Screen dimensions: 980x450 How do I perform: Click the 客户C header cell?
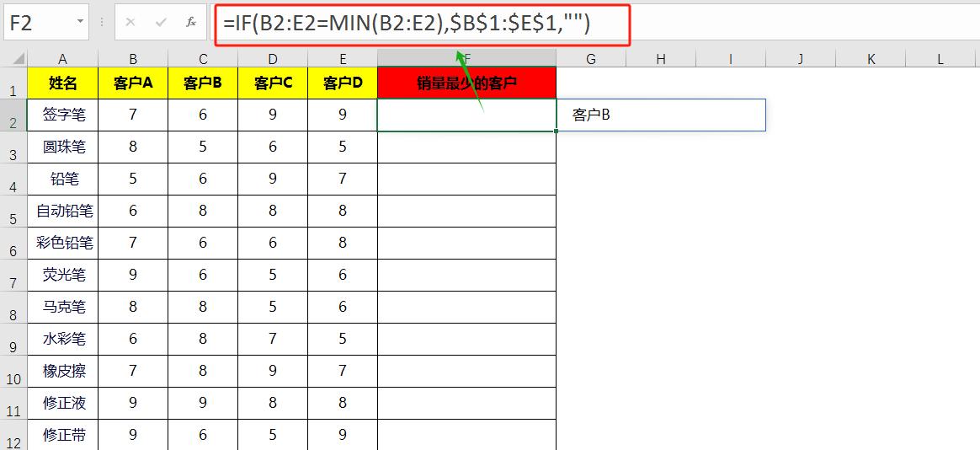click(x=273, y=83)
